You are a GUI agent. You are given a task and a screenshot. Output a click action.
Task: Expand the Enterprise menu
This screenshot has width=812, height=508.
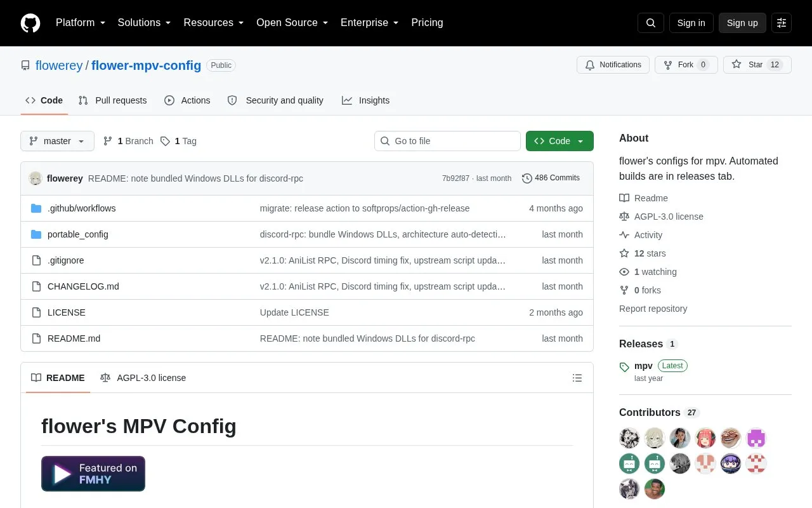[370, 23]
